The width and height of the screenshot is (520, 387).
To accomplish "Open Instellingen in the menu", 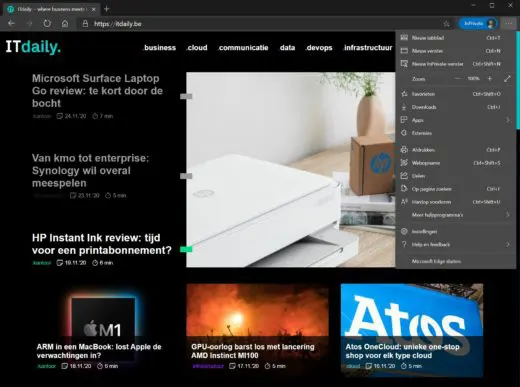I will 455,231.
